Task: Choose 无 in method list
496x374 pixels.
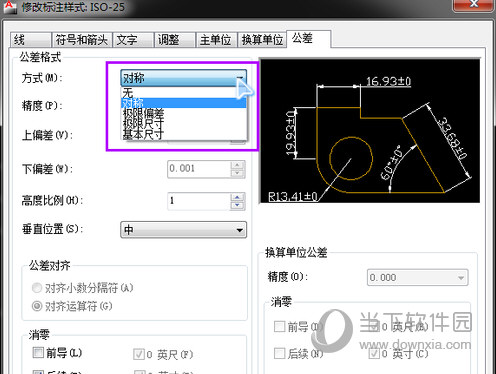Action: point(183,92)
